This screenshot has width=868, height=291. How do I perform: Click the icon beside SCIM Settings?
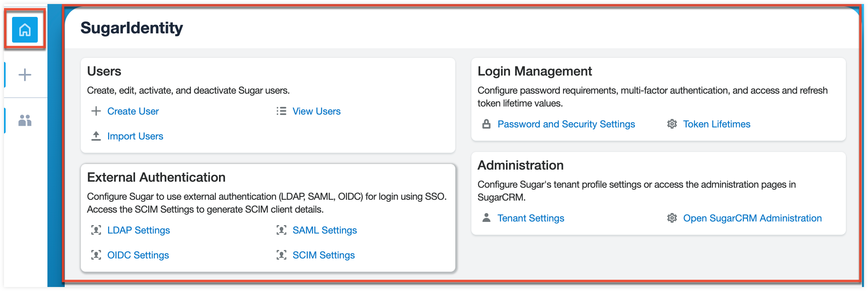[x=281, y=255]
